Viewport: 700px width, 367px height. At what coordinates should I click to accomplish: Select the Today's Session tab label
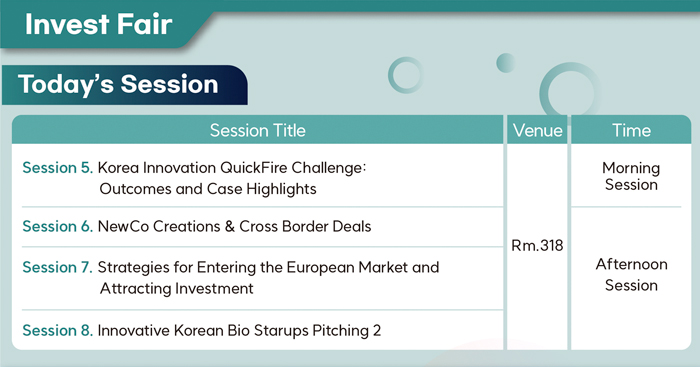tap(118, 84)
